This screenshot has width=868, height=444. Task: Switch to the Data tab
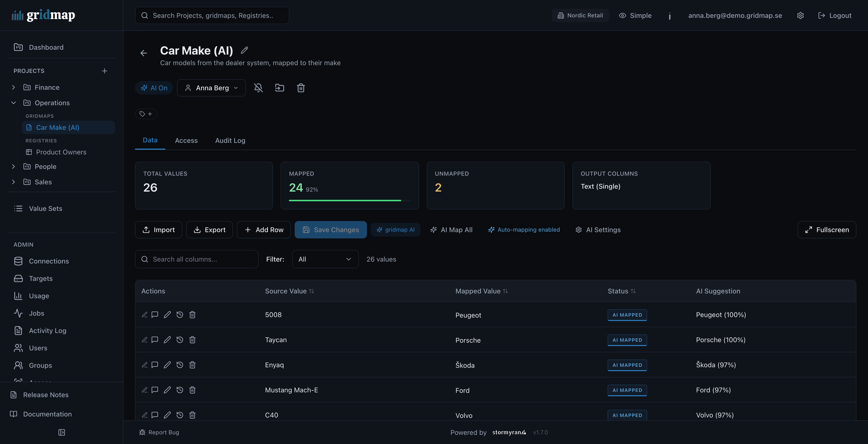click(x=150, y=140)
